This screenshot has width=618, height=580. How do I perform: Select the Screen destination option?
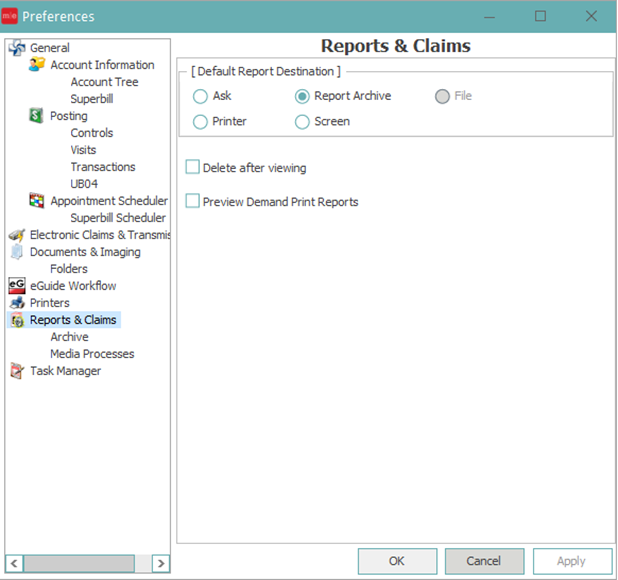pyautogui.click(x=303, y=122)
